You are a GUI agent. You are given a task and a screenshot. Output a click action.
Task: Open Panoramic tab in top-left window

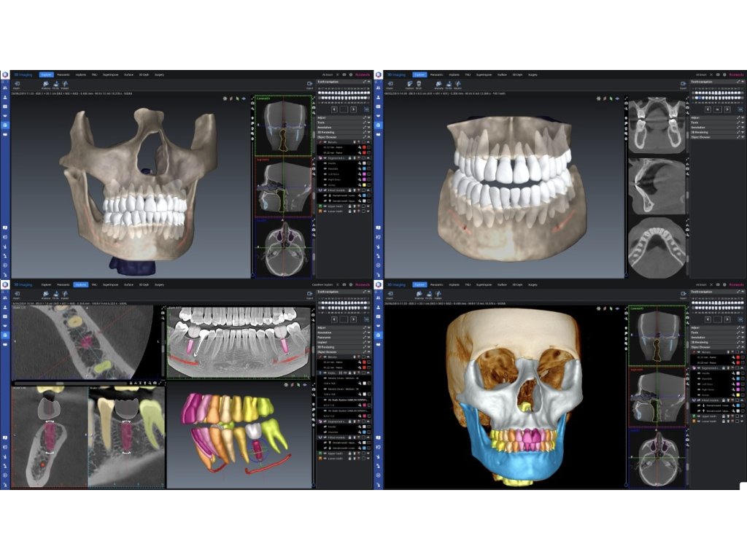[63, 75]
